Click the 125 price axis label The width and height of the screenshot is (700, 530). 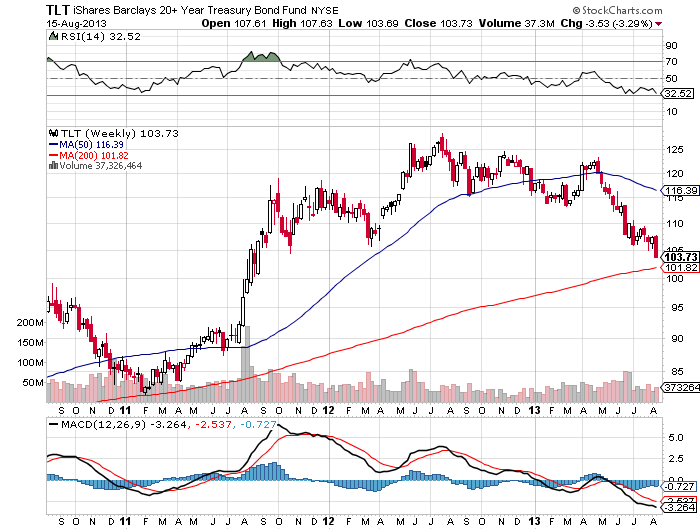[675, 150]
